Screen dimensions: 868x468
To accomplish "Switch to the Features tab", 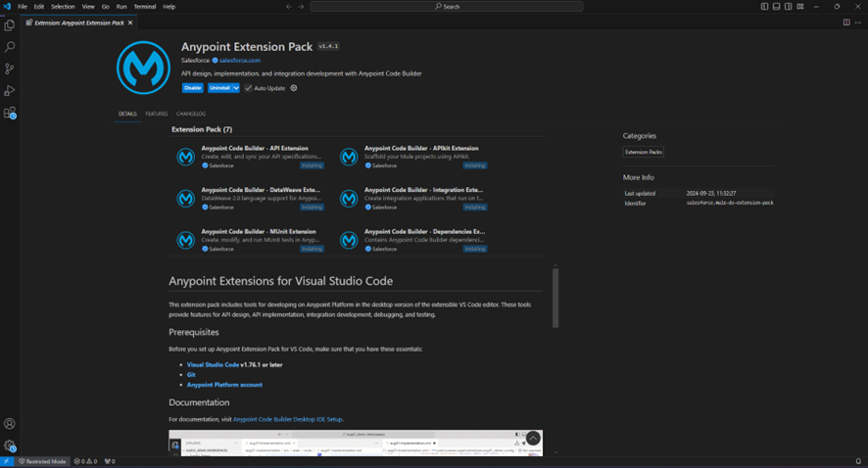I will [156, 114].
